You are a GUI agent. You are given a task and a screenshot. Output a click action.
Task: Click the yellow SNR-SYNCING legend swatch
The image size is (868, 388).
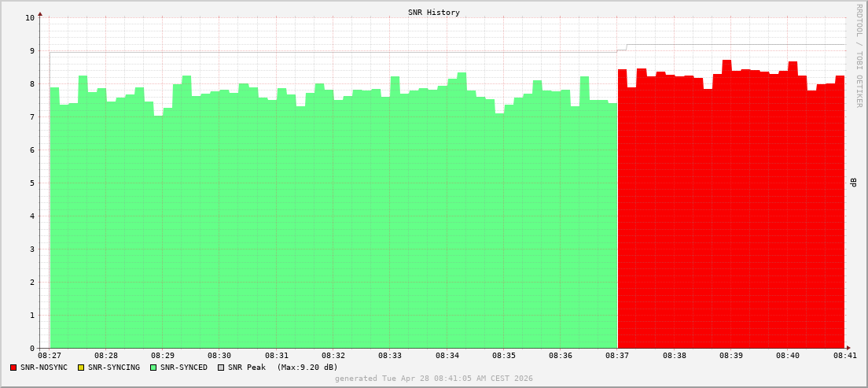(x=81, y=368)
